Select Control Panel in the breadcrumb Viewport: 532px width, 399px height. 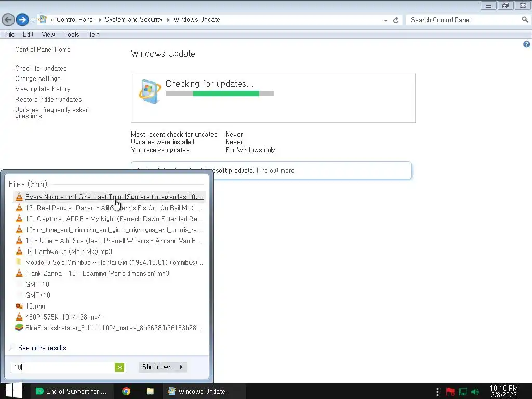[75, 20]
